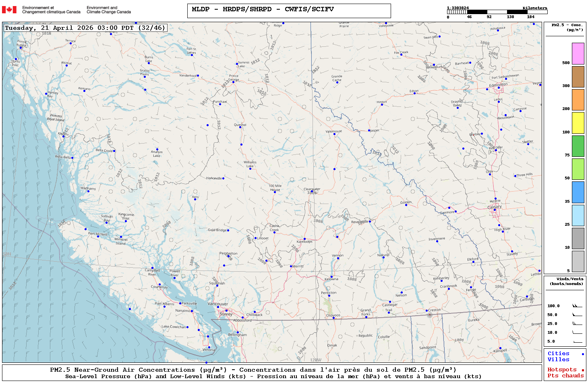Choose the blue 35 concentration swatch

click(x=578, y=192)
